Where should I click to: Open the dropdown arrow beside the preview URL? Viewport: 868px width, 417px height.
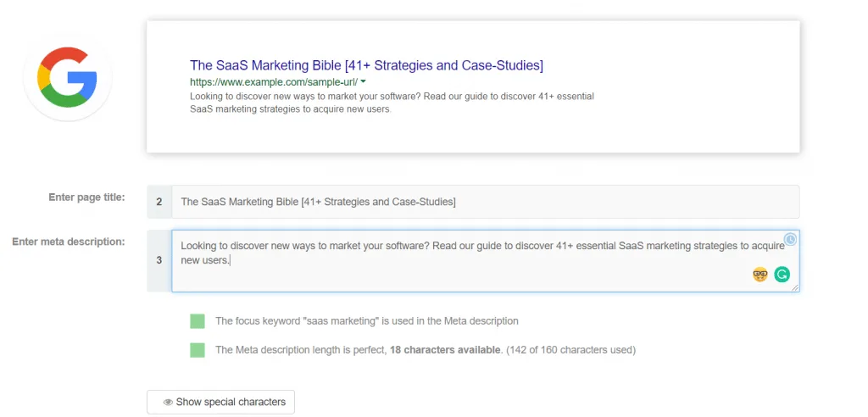tap(363, 81)
